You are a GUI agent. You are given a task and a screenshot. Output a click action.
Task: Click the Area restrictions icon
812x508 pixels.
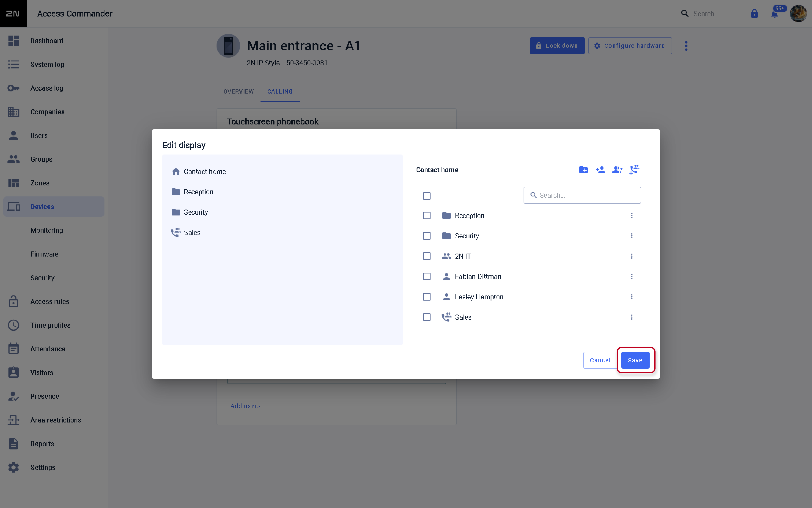[x=13, y=420]
